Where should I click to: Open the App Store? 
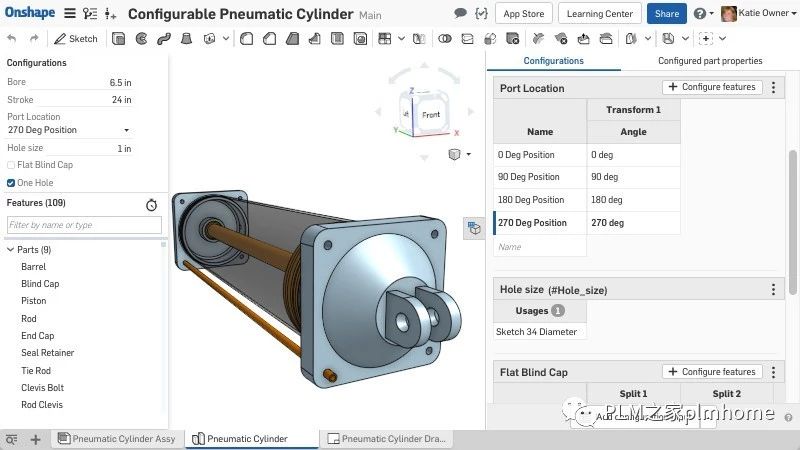tap(524, 14)
